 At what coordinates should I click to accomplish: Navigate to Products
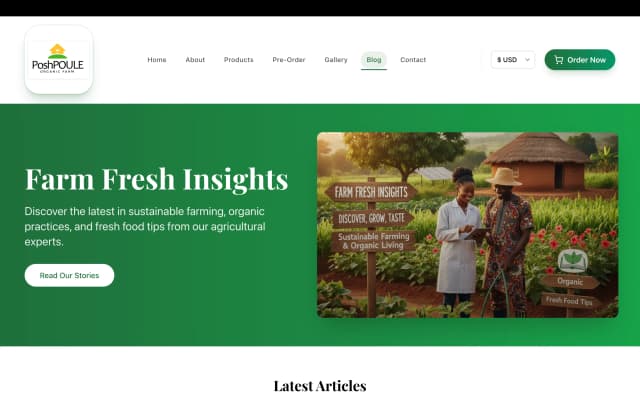(x=238, y=60)
